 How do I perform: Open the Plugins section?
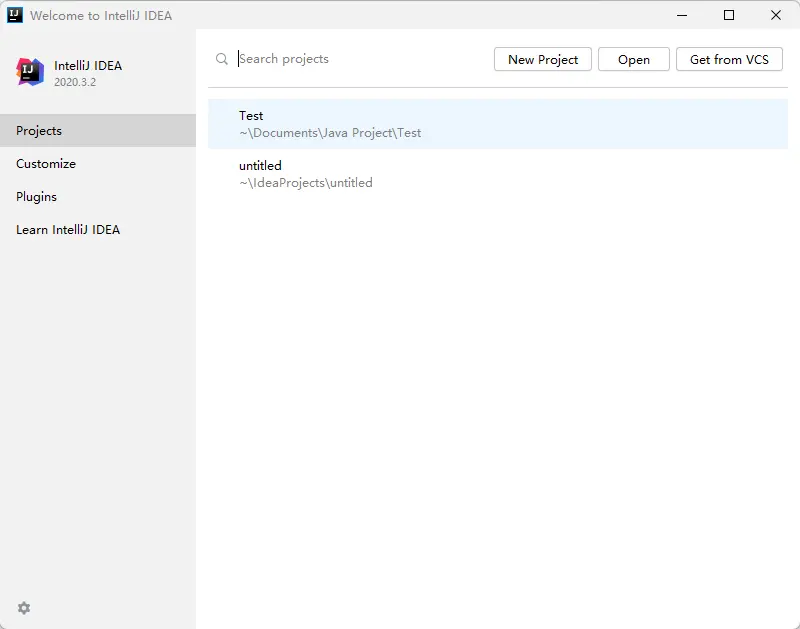click(36, 197)
